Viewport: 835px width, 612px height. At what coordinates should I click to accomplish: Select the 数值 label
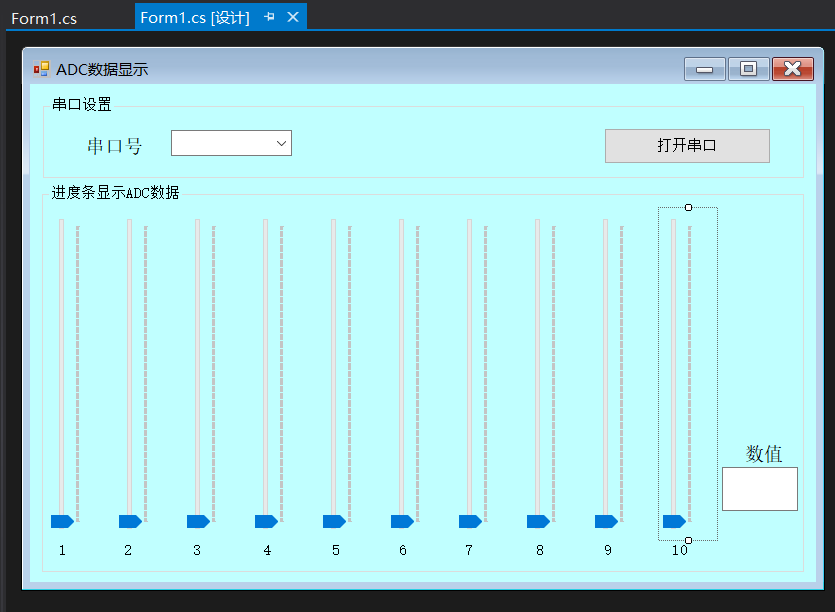pyautogui.click(x=764, y=454)
